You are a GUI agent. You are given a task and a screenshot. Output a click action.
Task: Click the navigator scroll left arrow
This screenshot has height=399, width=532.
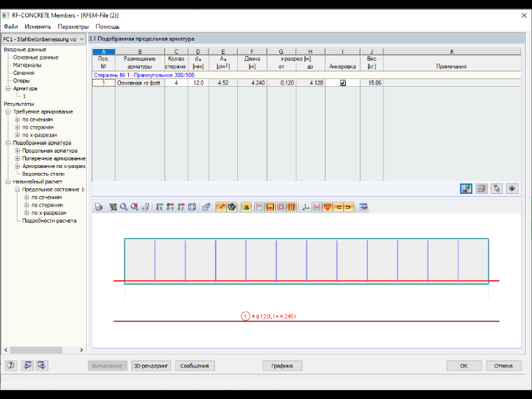pyautogui.click(x=6, y=350)
